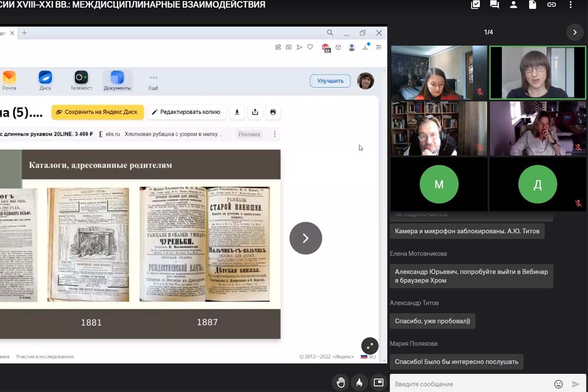Image resolution: width=588 pixels, height=392 pixels.
Task: Open the Документы service tab
Action: 117,81
